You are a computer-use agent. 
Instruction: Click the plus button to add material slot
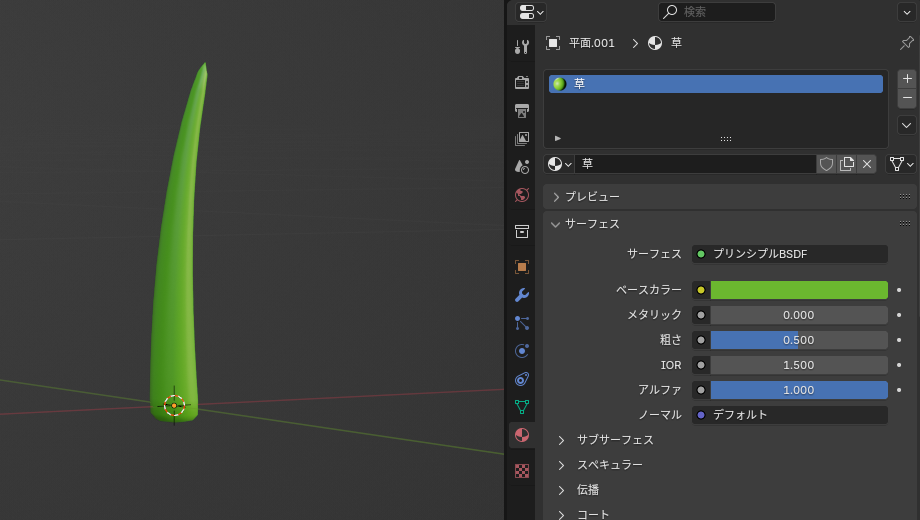(x=907, y=79)
